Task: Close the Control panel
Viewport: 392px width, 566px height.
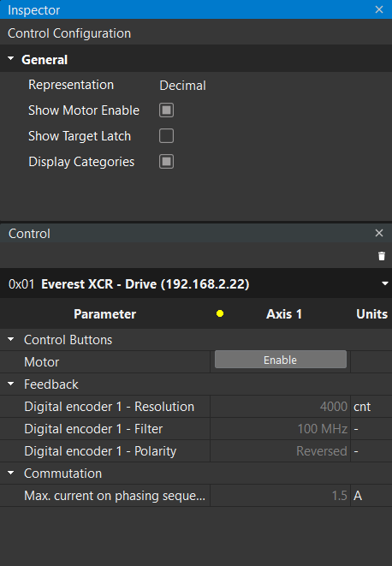Action: click(x=379, y=233)
